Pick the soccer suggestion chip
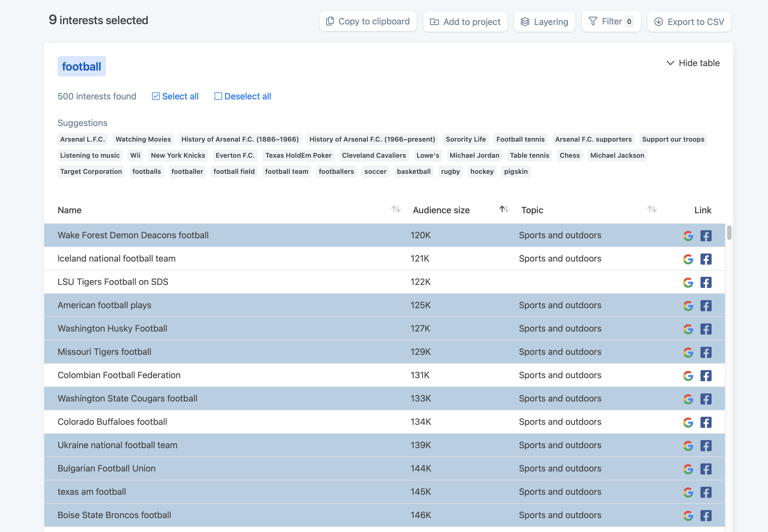 tap(375, 172)
